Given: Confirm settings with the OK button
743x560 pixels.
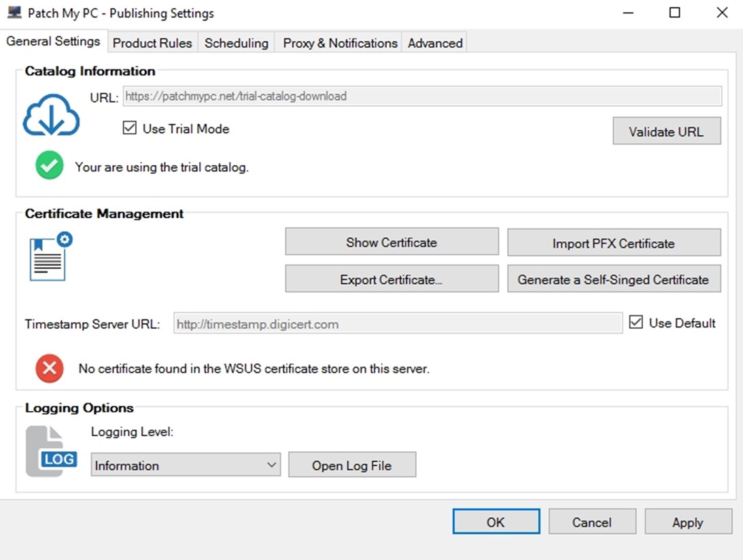Looking at the screenshot, I should pyautogui.click(x=496, y=522).
